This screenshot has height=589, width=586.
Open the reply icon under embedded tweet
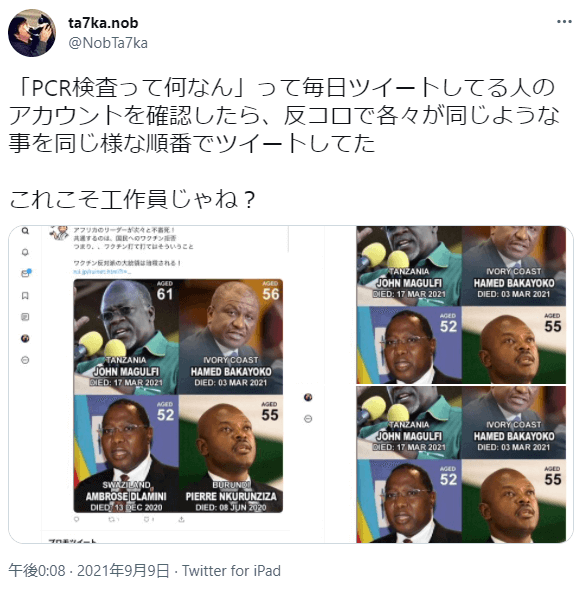click(77, 520)
